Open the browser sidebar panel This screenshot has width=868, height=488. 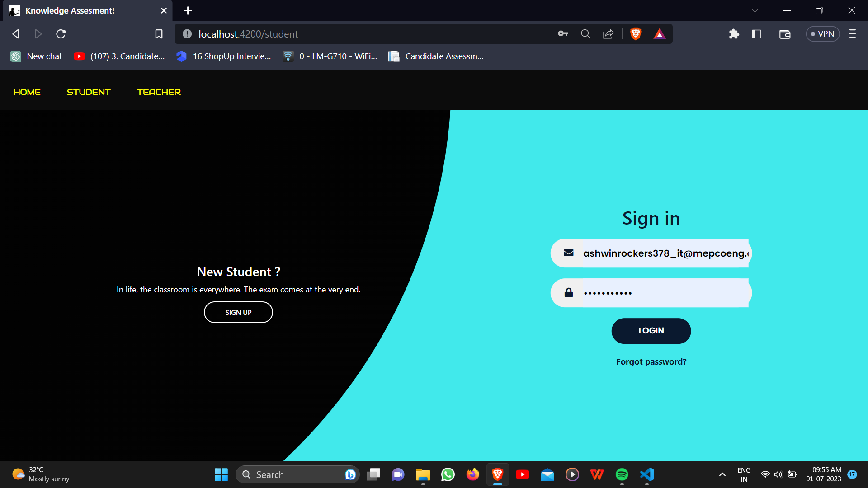pos(756,34)
